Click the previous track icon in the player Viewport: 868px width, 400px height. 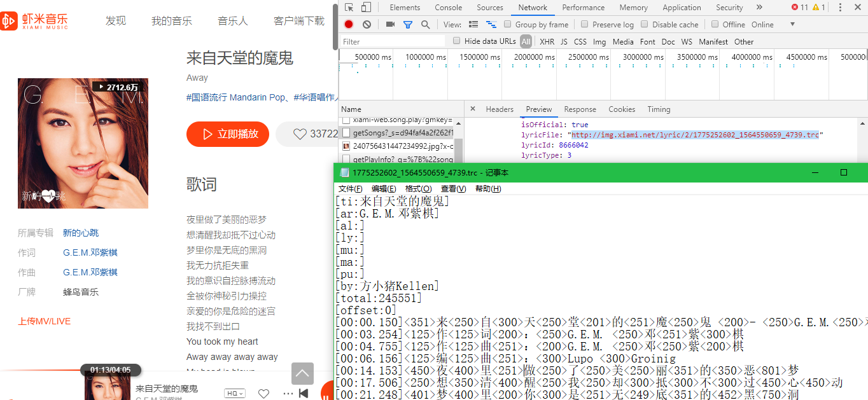click(x=304, y=394)
